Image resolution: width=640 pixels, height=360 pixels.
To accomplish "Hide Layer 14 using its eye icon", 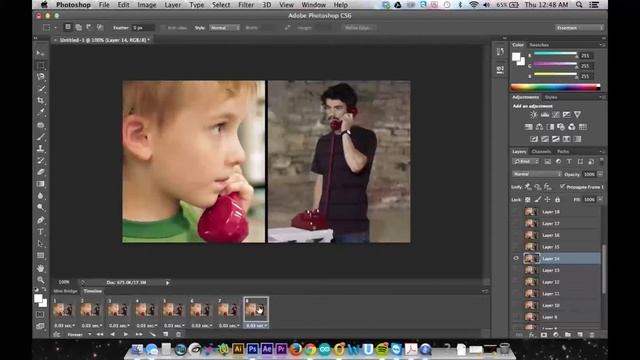I will tap(516, 258).
